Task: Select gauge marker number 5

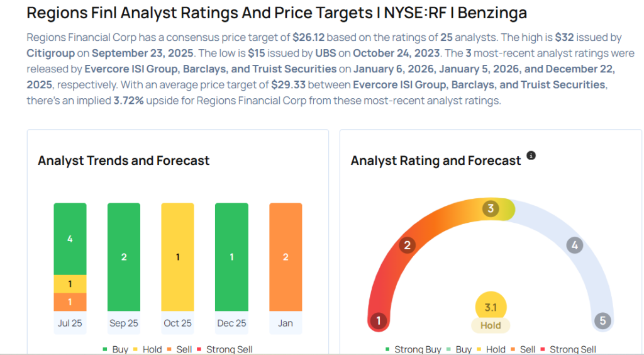Action: click(x=602, y=321)
